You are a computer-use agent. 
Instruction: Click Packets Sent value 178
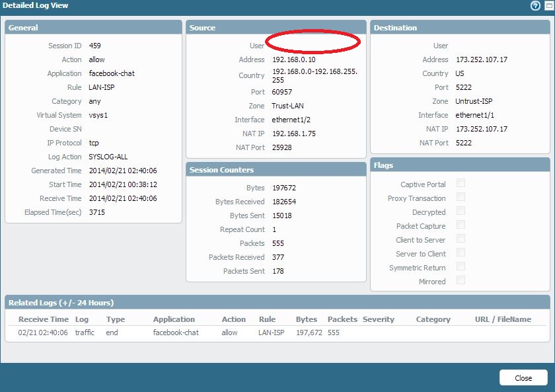[x=278, y=271]
